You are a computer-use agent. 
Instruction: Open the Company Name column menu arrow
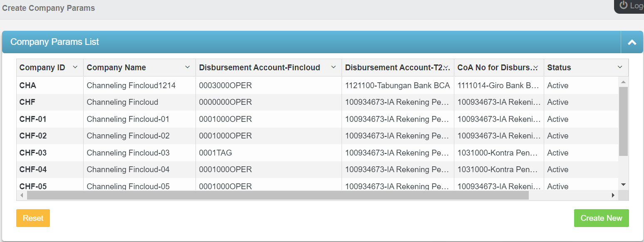pos(188,67)
